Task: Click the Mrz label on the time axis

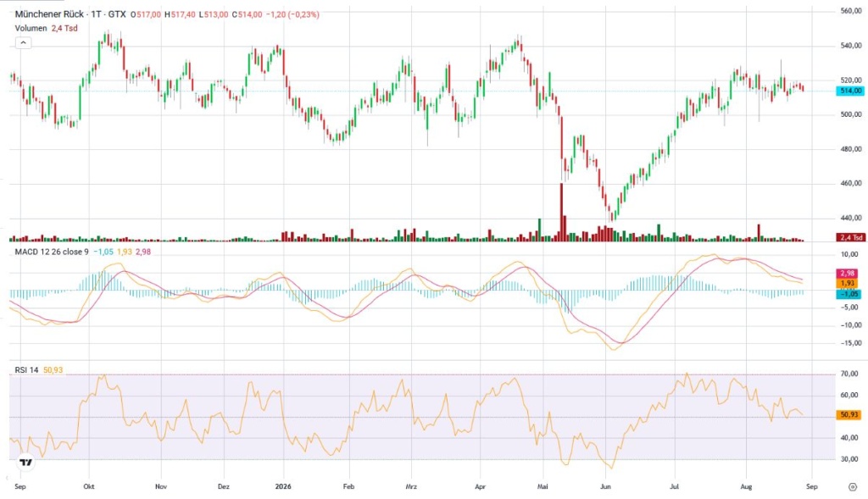Action: tap(411, 487)
